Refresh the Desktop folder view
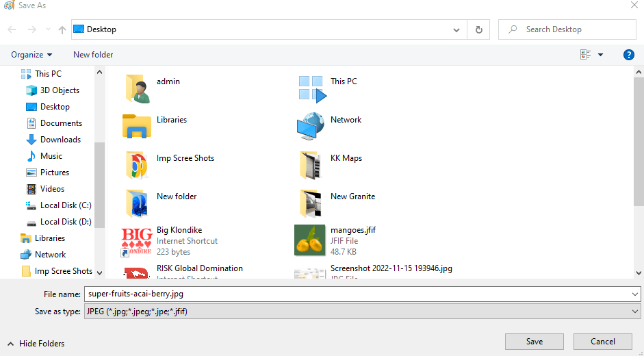Viewport: 644px width, 356px height. point(478,29)
